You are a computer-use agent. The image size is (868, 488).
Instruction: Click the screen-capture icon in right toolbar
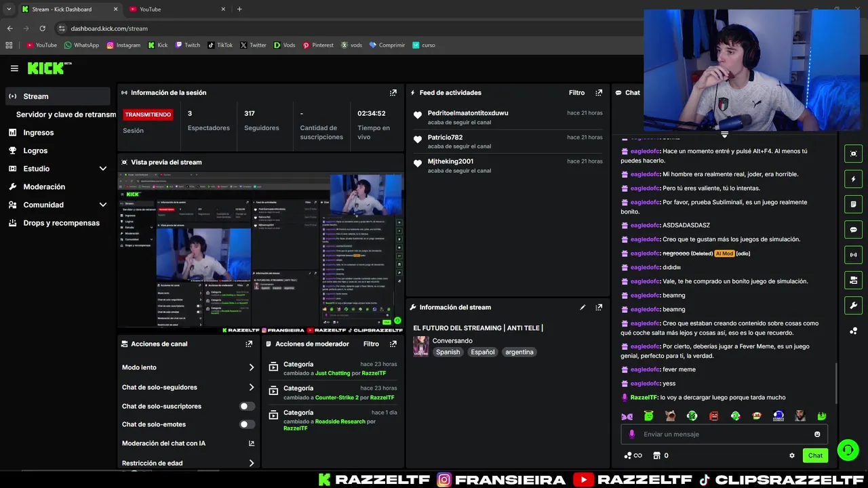coord(854,153)
